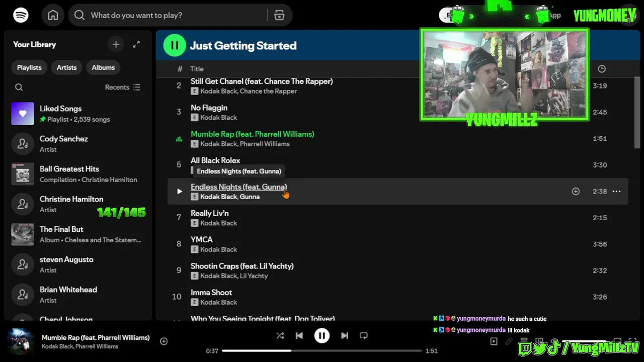The height and width of the screenshot is (362, 644).
Task: Open the Browse icon in search bar
Action: (279, 15)
